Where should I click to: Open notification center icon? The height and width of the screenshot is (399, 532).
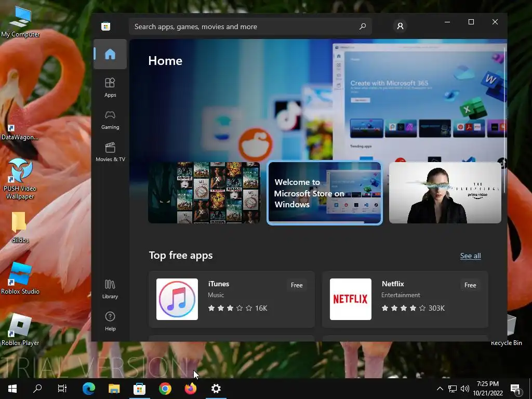[x=515, y=389]
